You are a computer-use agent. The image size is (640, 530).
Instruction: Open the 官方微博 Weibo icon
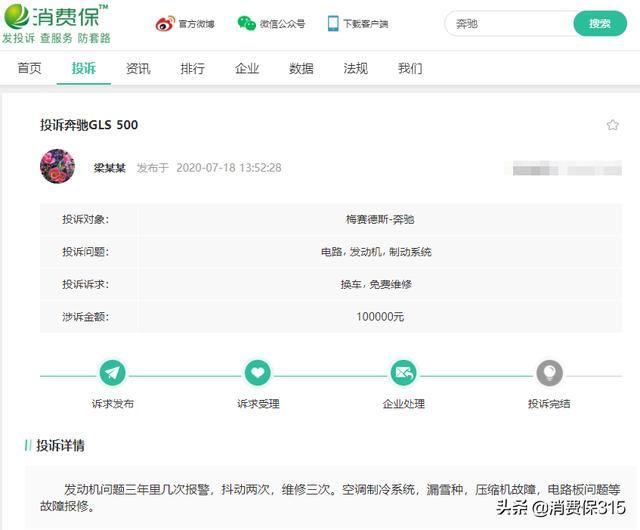coord(165,24)
